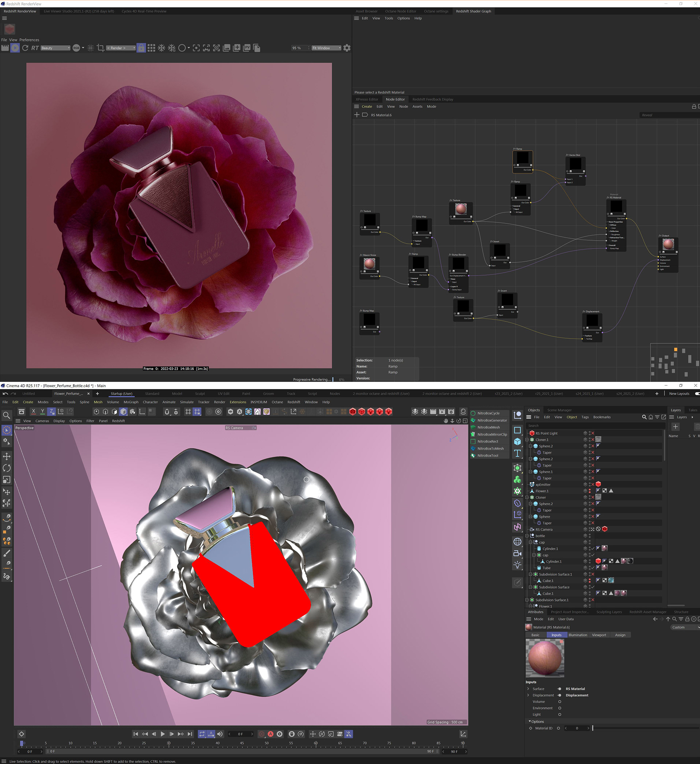The image size is (700, 764).
Task: Open the Beauty AOV dropdown
Action: (55, 48)
